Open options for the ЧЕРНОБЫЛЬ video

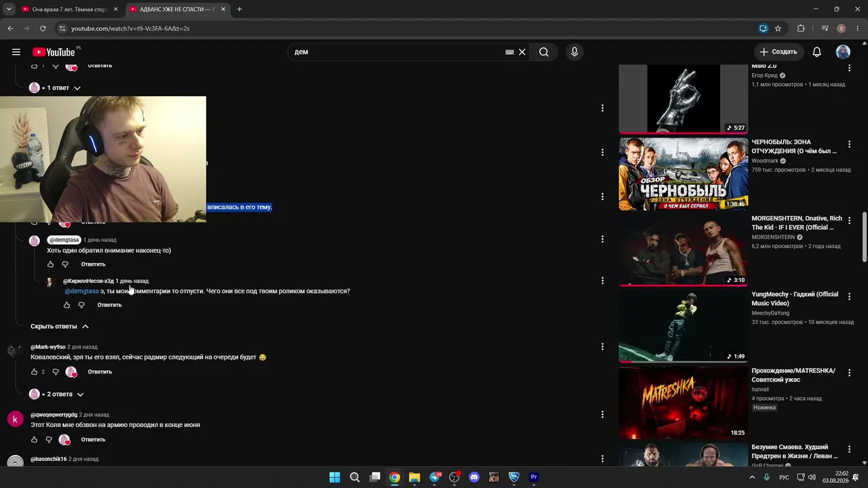[x=849, y=144]
